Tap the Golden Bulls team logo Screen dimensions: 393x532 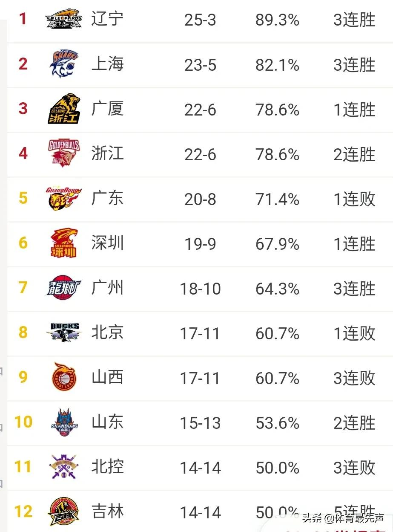pos(64,153)
